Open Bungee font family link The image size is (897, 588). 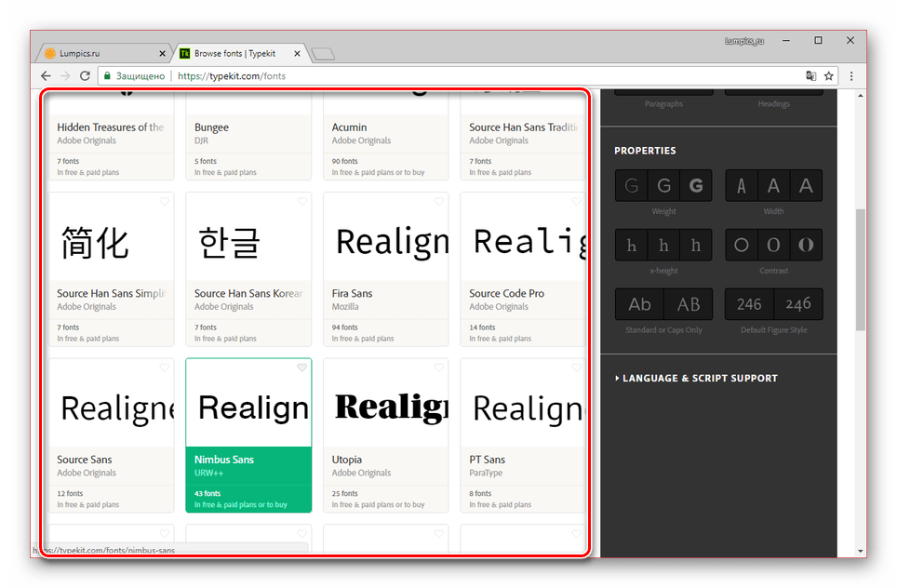pyautogui.click(x=211, y=127)
